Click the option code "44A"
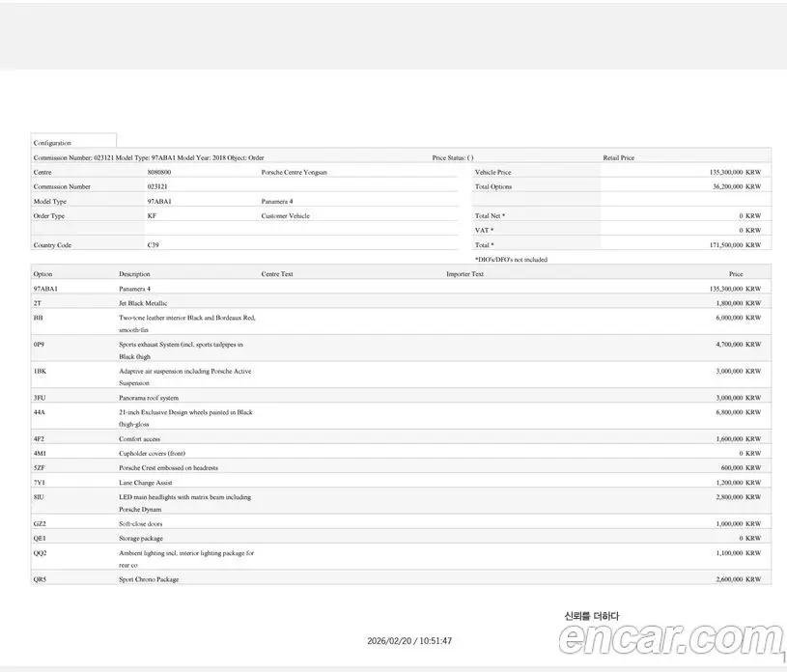The width and height of the screenshot is (787, 672). click(x=40, y=412)
